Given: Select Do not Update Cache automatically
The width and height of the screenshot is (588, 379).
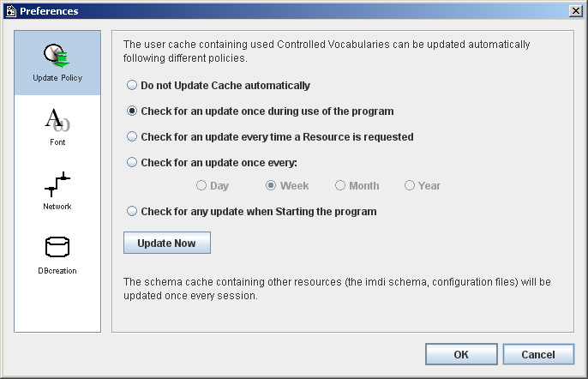Looking at the screenshot, I should pyautogui.click(x=132, y=85).
